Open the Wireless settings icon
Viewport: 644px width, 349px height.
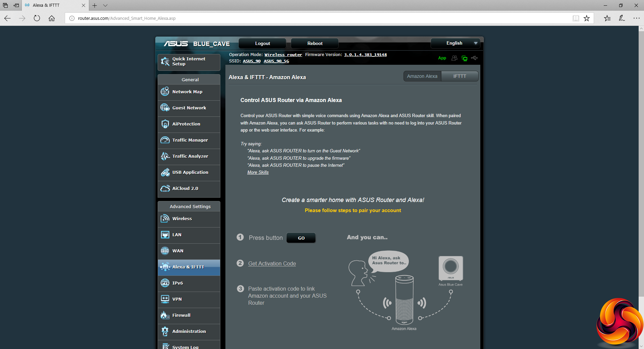coord(165,218)
